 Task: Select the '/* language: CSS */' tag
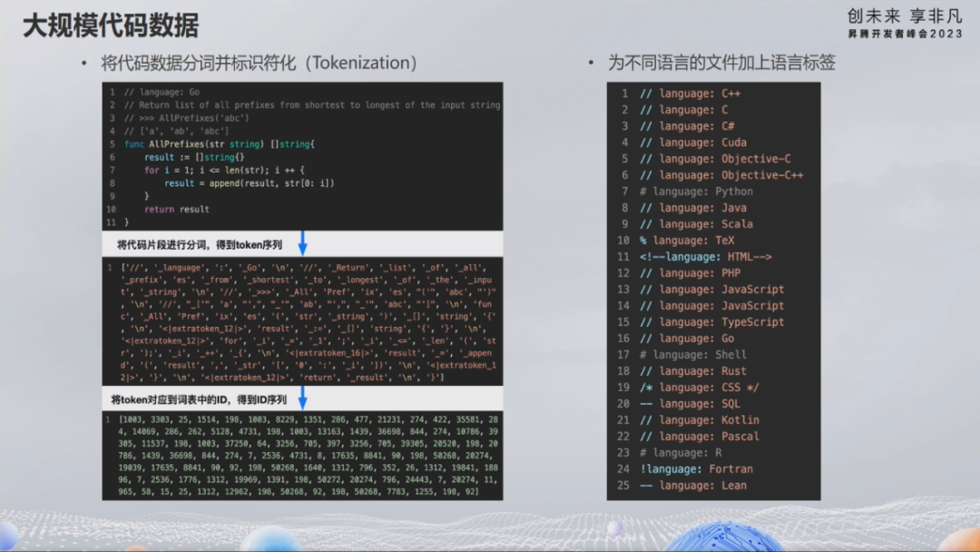click(x=700, y=388)
